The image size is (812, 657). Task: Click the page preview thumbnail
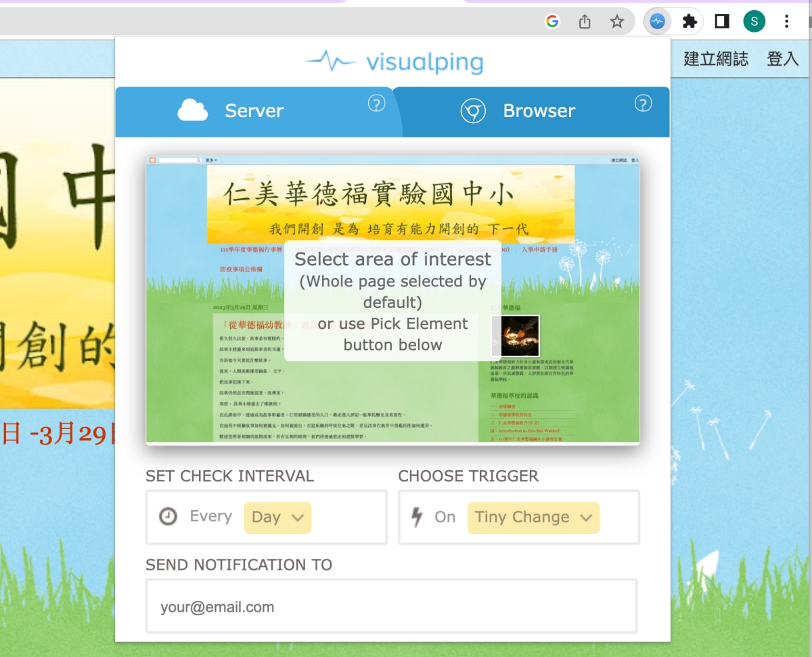click(392, 300)
